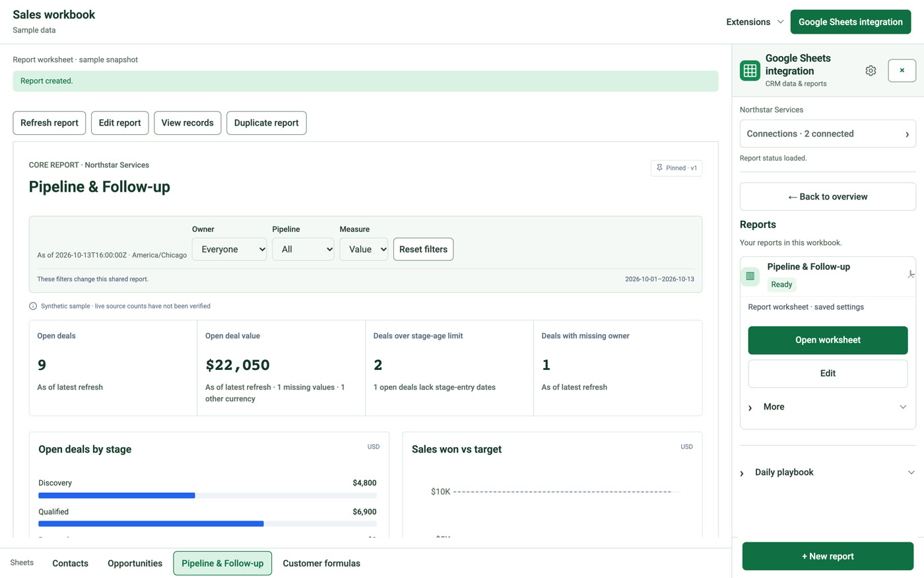The image size is (924, 578).
Task: Click the Pinned v1 badge
Action: [x=676, y=168]
